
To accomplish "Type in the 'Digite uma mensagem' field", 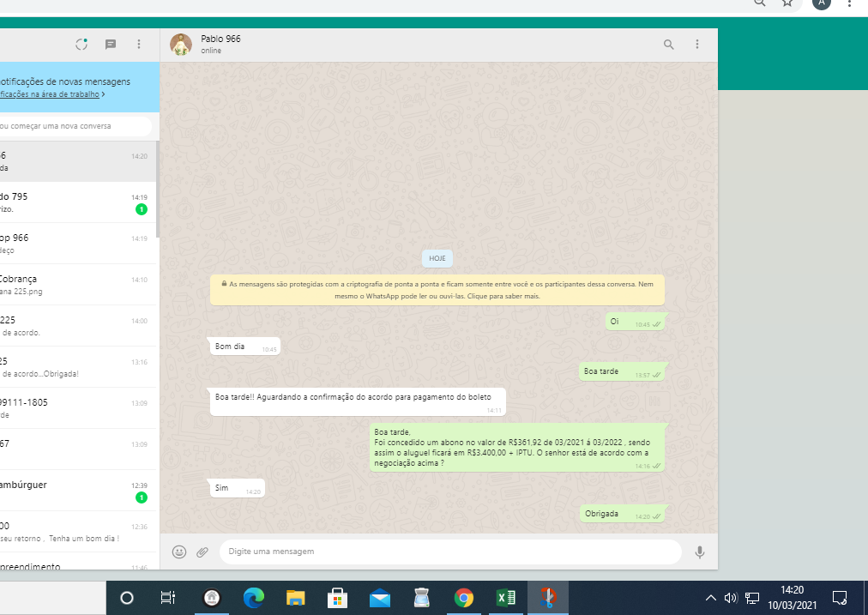I will (x=450, y=552).
